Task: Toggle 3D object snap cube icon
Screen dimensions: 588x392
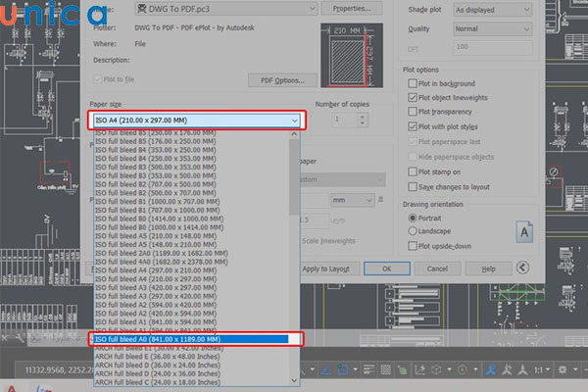Action: coord(436,369)
